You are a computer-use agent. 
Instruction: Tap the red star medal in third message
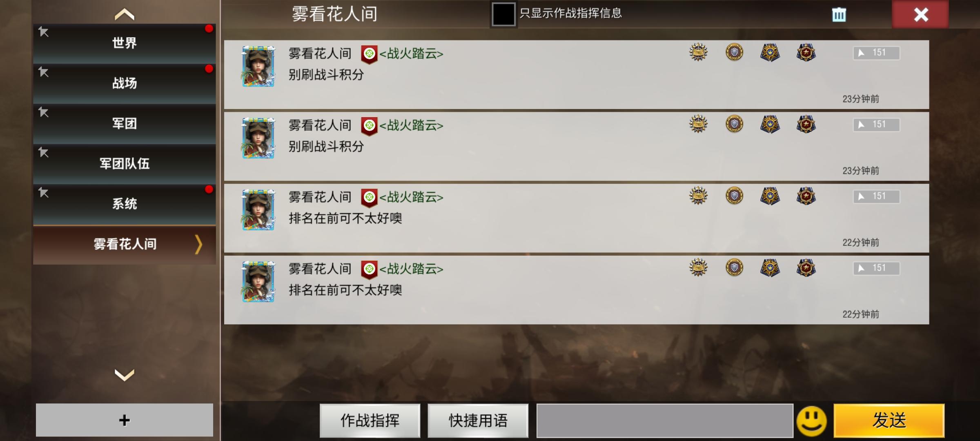tap(806, 196)
